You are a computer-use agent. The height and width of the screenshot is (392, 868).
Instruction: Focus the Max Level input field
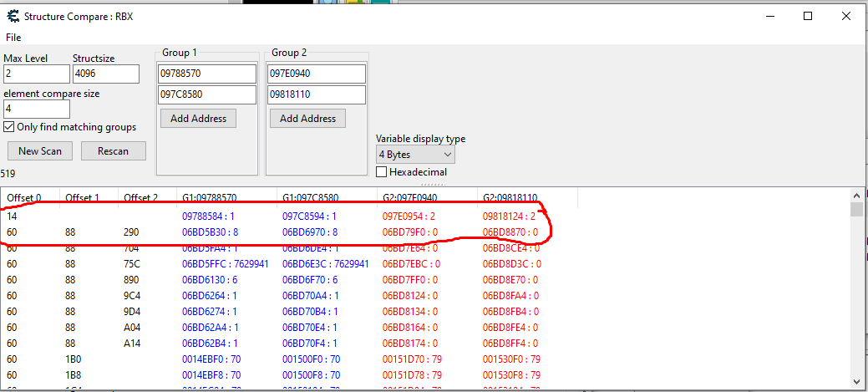(x=37, y=74)
